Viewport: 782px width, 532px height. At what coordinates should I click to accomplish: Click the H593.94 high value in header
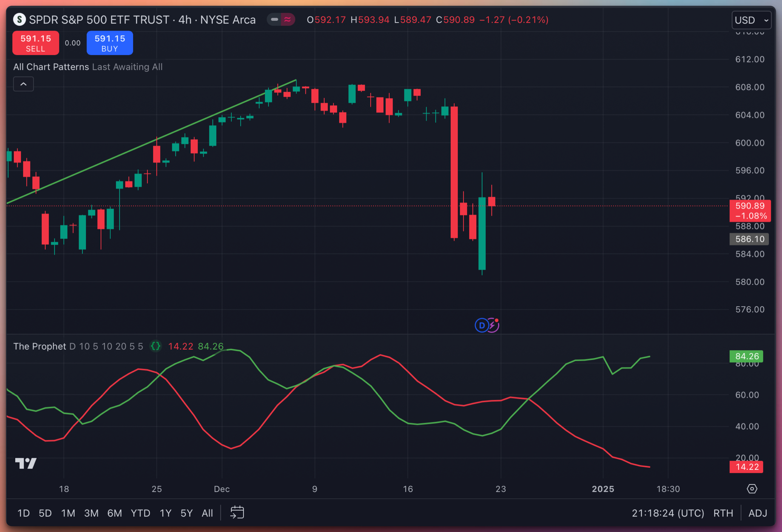370,20
